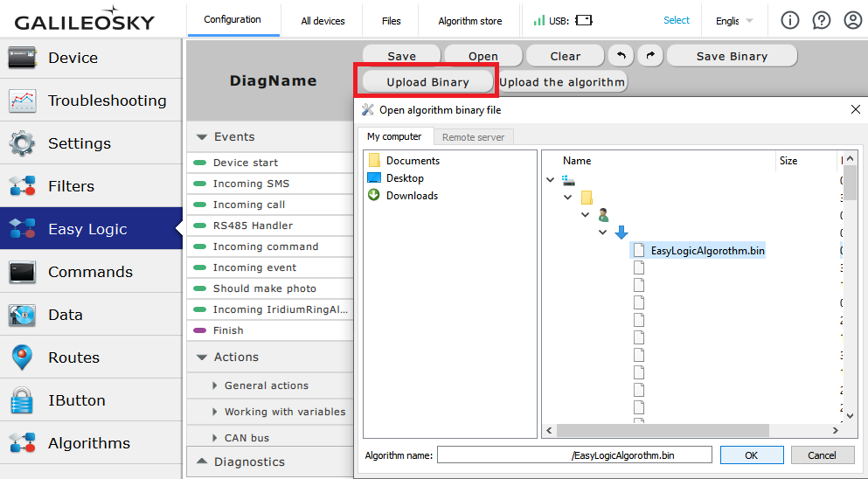Expand General actions group
This screenshot has height=479, width=868.
pos(215,385)
